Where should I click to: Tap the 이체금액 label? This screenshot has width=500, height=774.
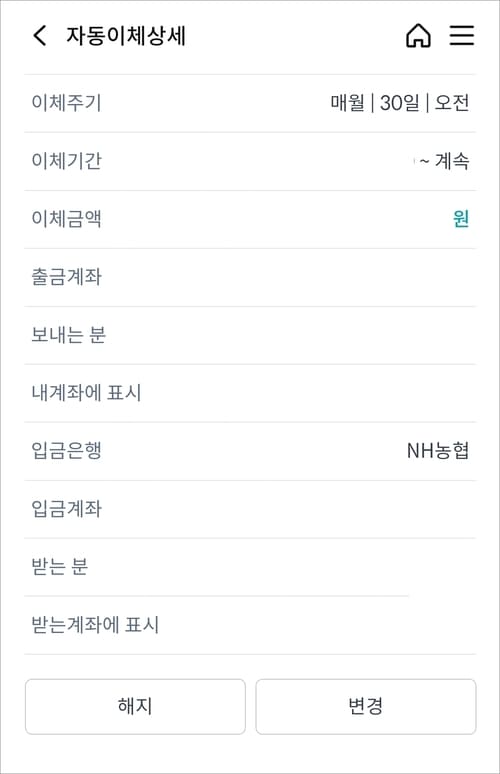pos(67,219)
